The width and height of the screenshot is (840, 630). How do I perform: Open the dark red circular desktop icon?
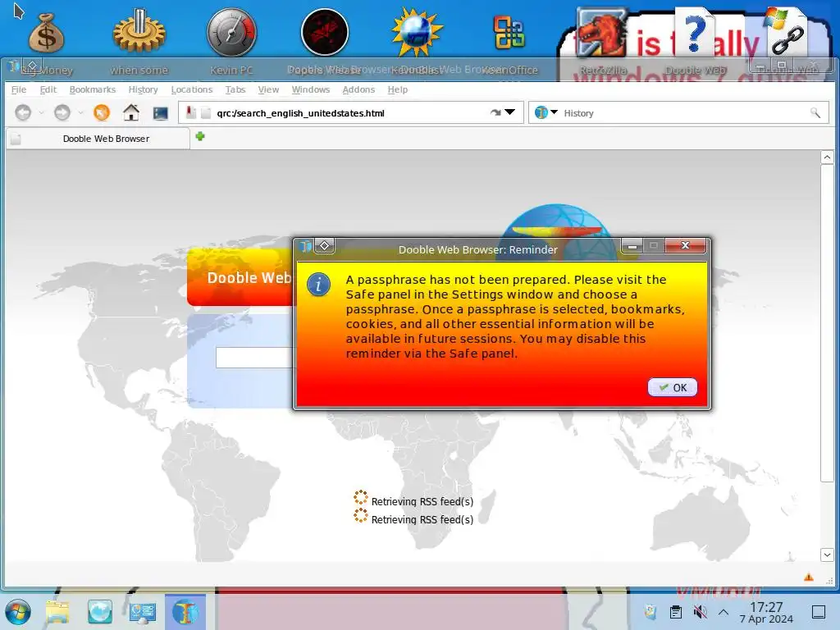coord(325,32)
